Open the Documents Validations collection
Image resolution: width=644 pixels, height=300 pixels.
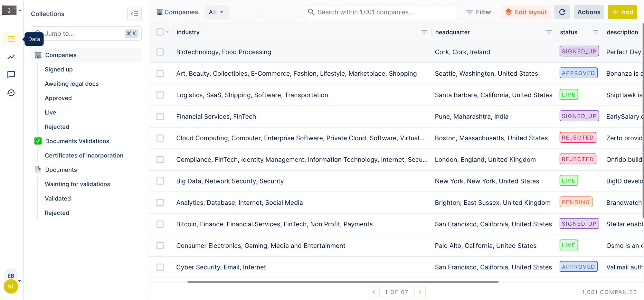(x=77, y=141)
